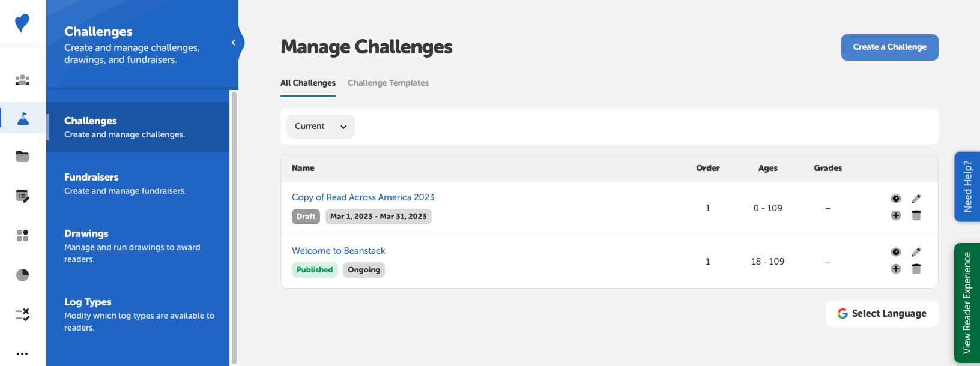Viewport: 980px width, 366px height.
Task: Delete Welcome to Beanstack with trash icon
Action: point(916,269)
